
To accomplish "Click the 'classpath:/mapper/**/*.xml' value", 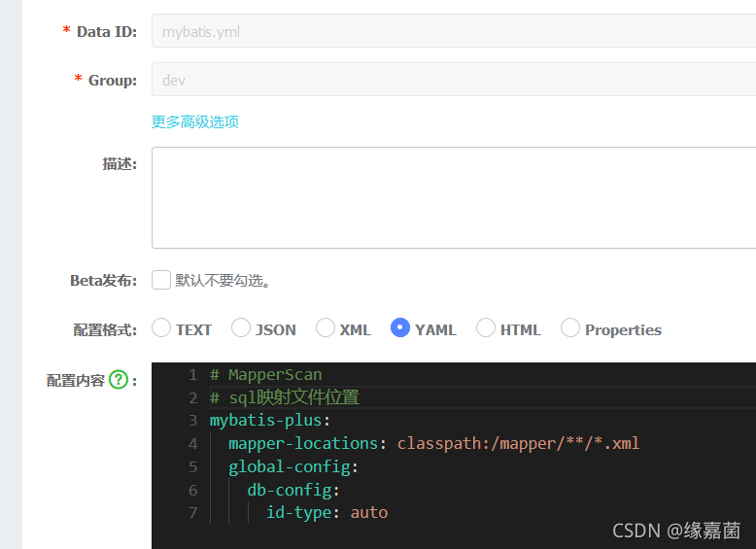I will [518, 443].
